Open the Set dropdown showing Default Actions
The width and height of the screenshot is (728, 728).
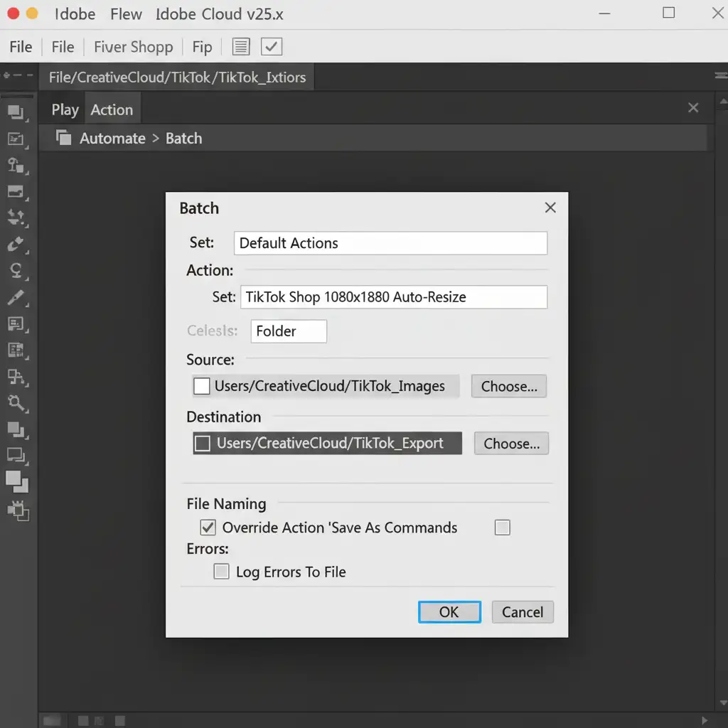pyautogui.click(x=390, y=243)
